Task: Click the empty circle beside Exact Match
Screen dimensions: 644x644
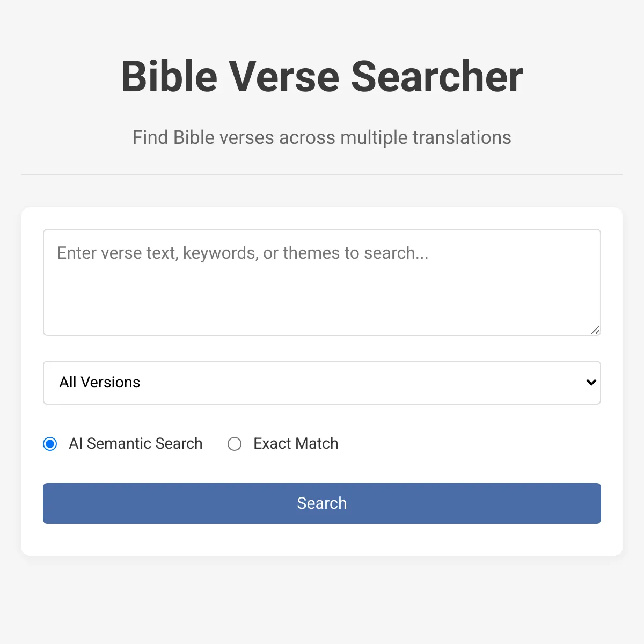Action: [x=235, y=444]
